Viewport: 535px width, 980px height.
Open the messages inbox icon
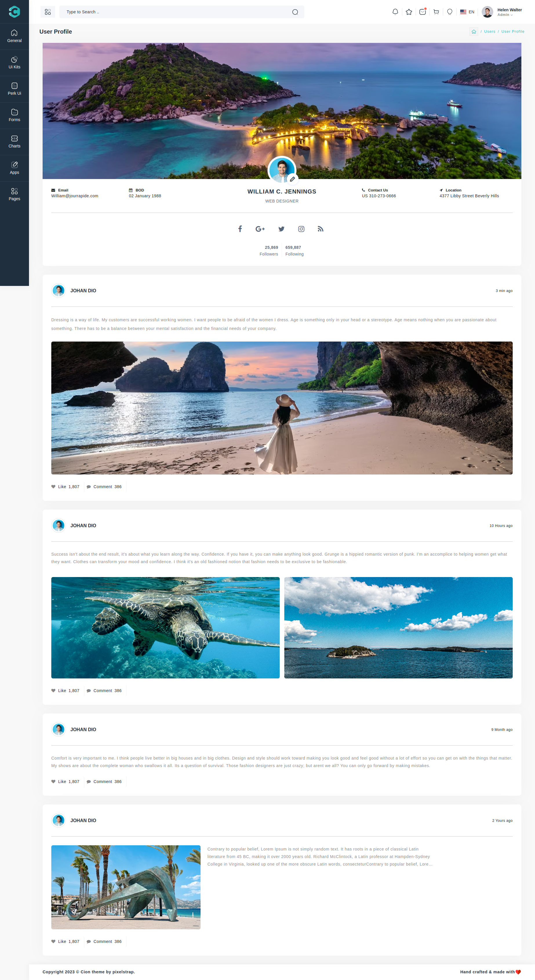tap(422, 12)
